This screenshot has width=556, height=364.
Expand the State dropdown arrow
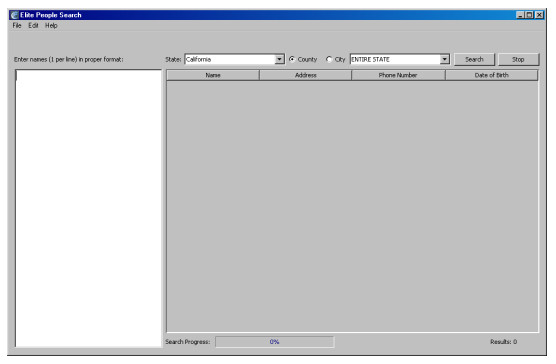[279, 59]
